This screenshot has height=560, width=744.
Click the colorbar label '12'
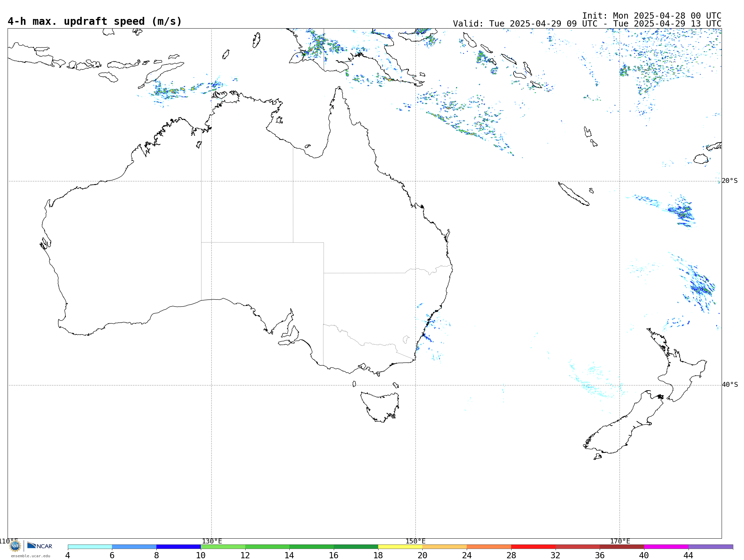[x=245, y=555]
